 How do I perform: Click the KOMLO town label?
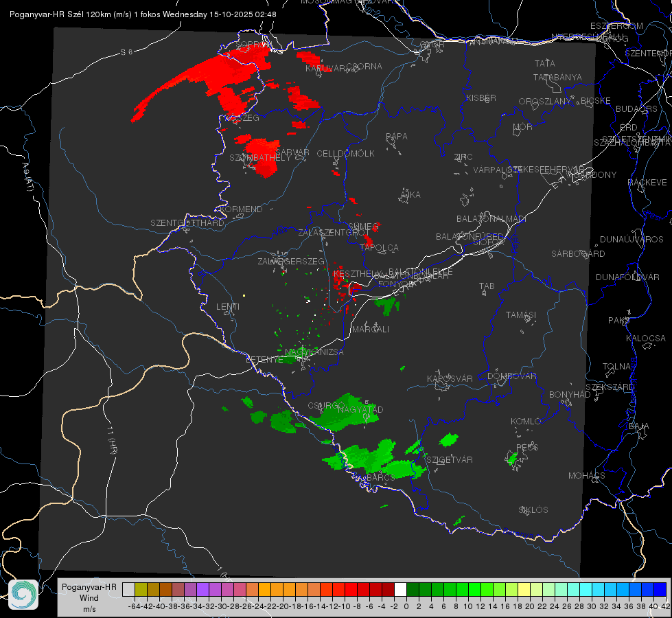pyautogui.click(x=526, y=422)
